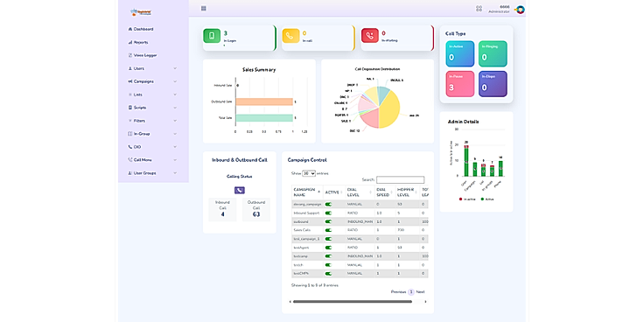Expand the Scripts menu chevron
This screenshot has height=322, width=644.
click(175, 108)
